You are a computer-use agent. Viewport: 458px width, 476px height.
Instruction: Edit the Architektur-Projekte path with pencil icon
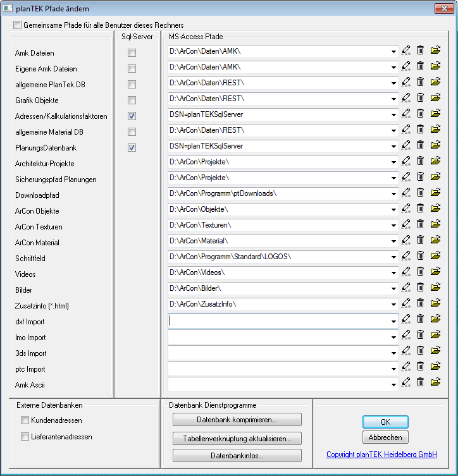[406, 161]
